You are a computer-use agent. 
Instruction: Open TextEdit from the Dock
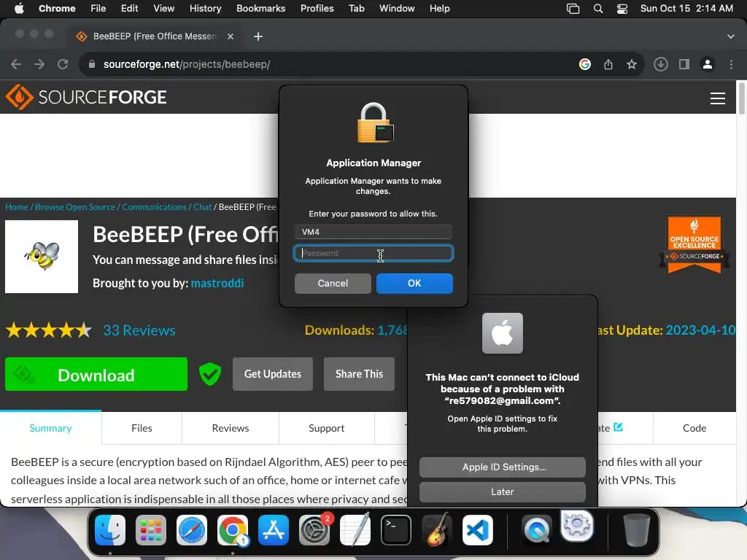pos(355,530)
